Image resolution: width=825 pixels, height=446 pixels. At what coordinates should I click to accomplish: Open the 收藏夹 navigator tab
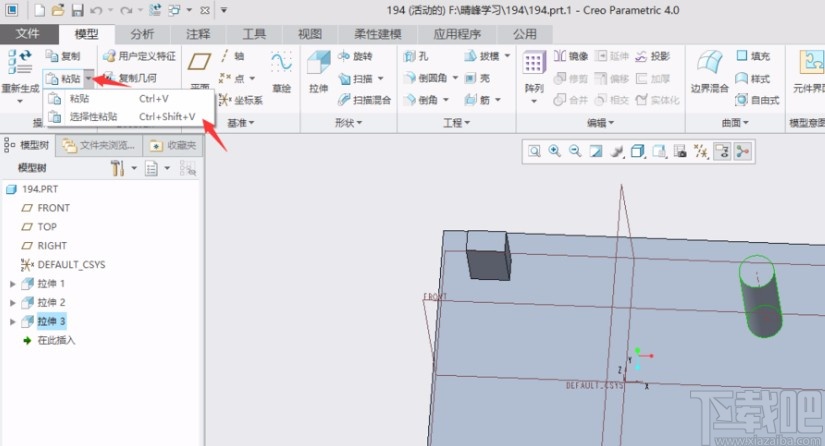[x=173, y=145]
